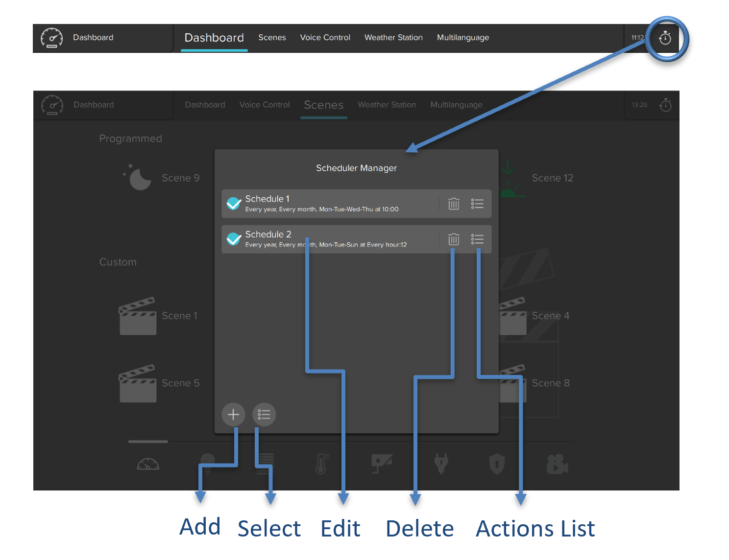Open the security shield section

497,464
